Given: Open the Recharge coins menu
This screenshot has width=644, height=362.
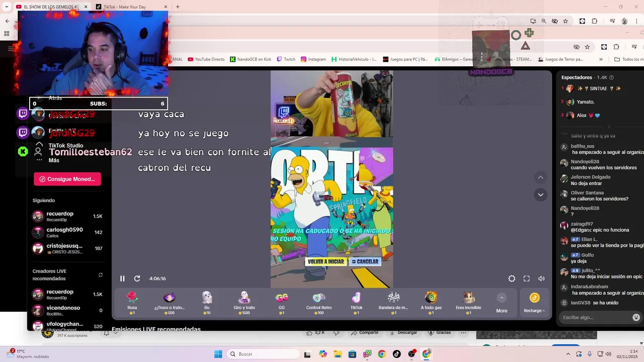Looking at the screenshot, I should [x=534, y=303].
